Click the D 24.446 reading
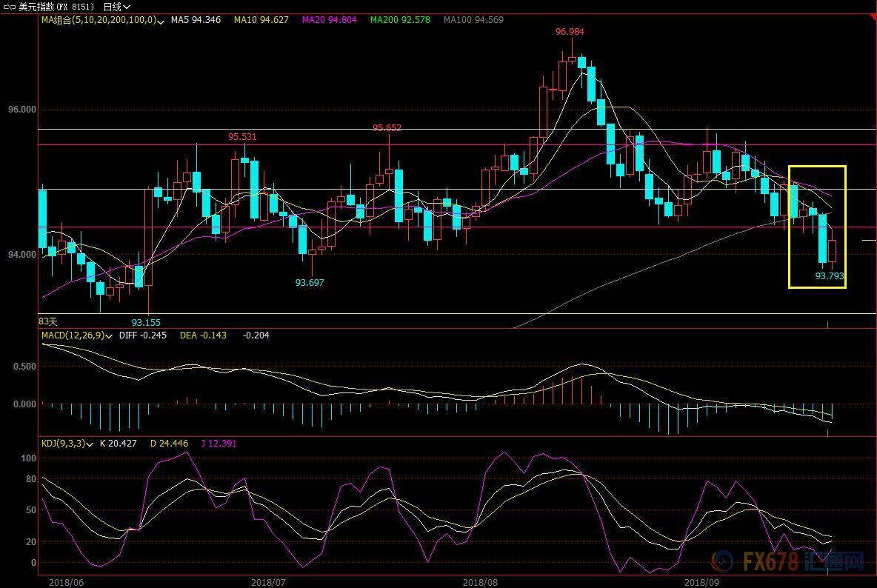The width and height of the screenshot is (877, 588). click(169, 444)
